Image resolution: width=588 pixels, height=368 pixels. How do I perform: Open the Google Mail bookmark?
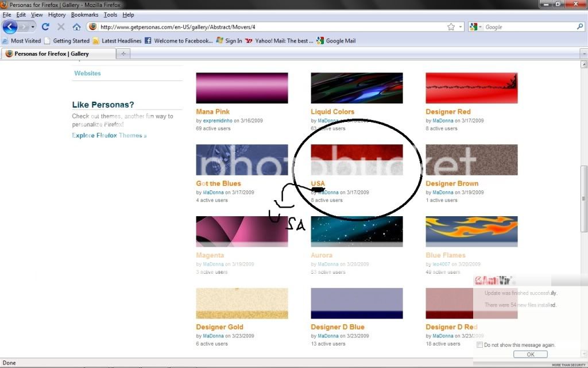336,41
